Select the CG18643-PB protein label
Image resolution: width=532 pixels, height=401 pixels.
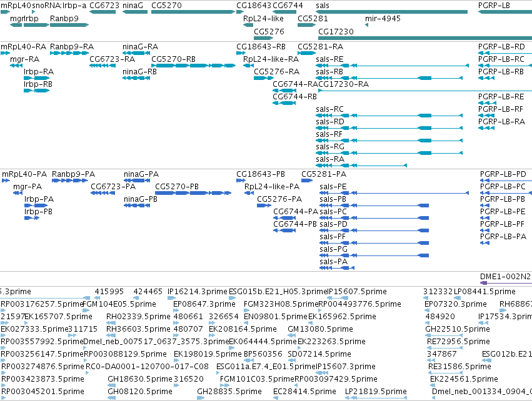point(261,174)
